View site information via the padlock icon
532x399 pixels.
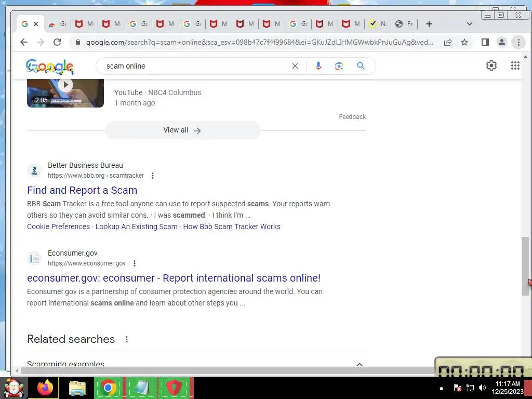[x=78, y=42]
